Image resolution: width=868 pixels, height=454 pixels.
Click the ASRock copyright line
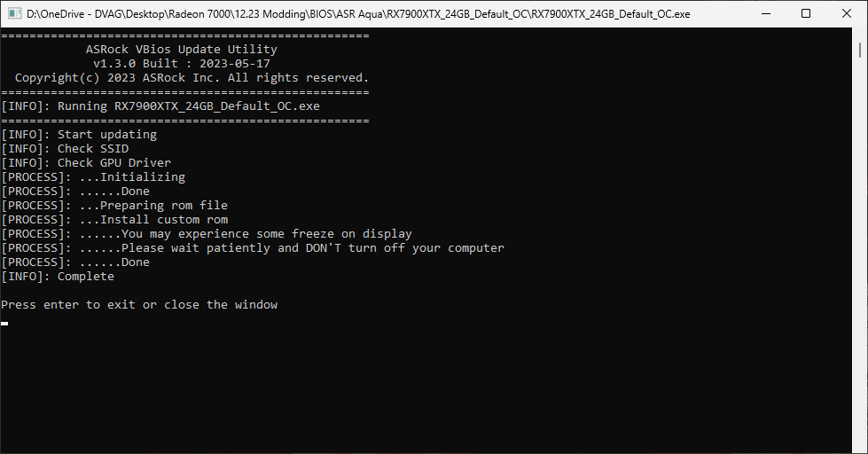(192, 78)
